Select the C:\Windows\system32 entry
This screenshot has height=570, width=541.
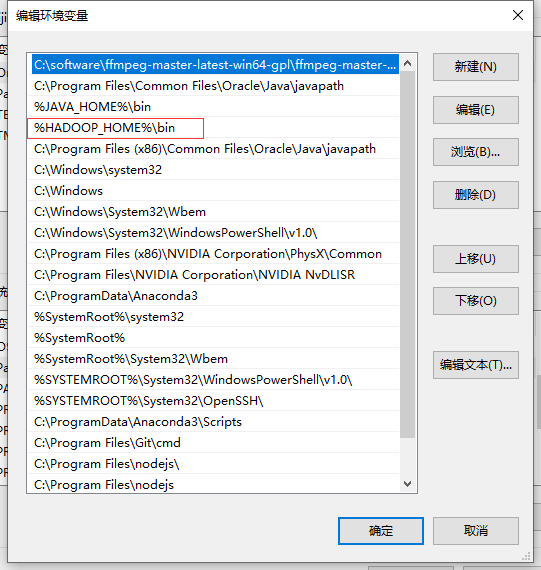[x=214, y=170]
